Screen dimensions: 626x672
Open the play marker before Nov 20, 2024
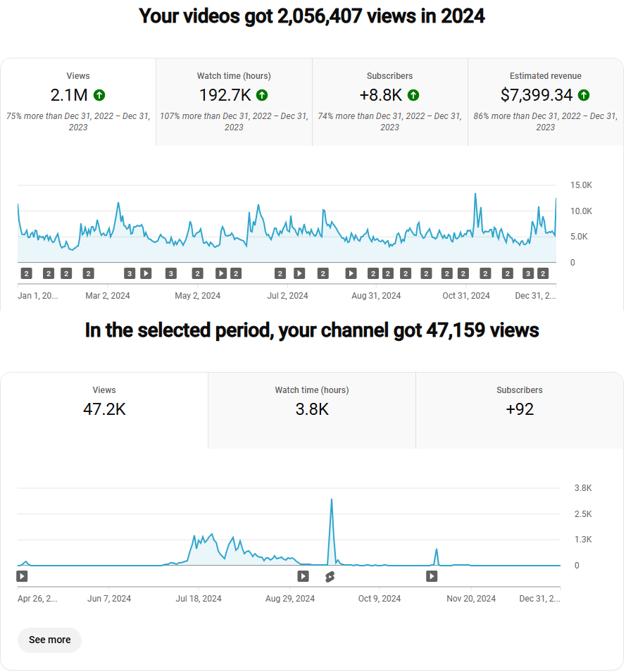click(x=432, y=576)
